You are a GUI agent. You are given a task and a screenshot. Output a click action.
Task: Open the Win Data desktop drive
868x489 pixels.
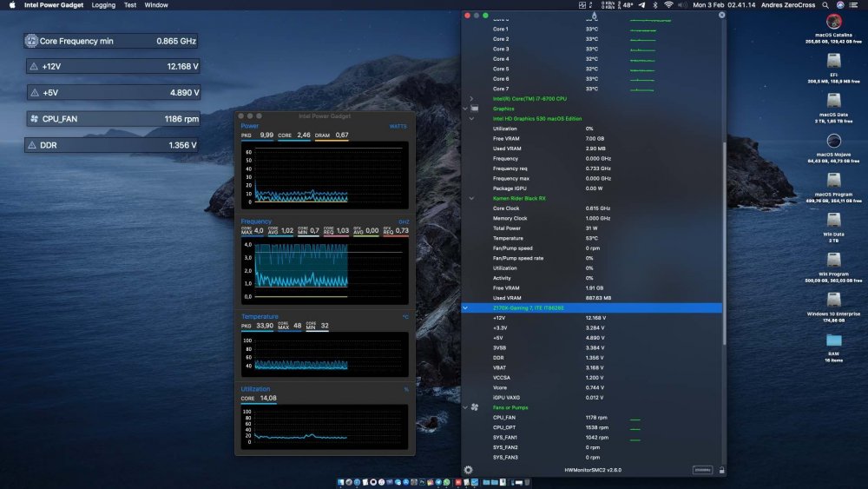click(x=833, y=221)
